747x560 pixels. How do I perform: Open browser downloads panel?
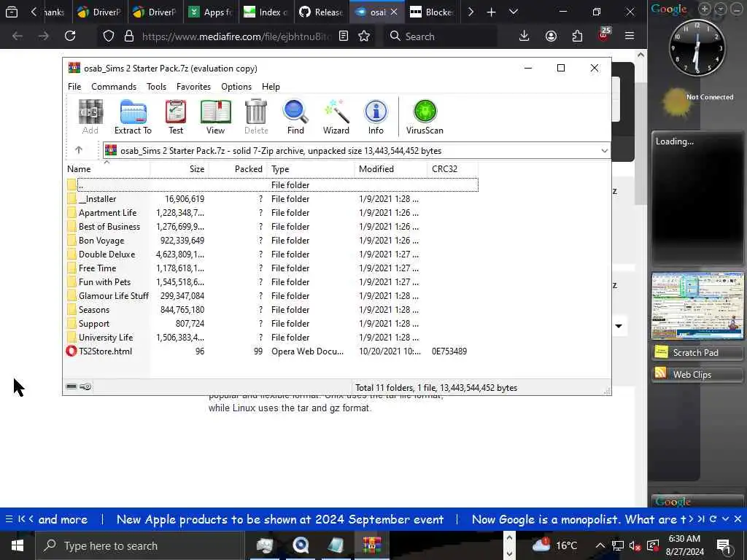click(x=524, y=36)
